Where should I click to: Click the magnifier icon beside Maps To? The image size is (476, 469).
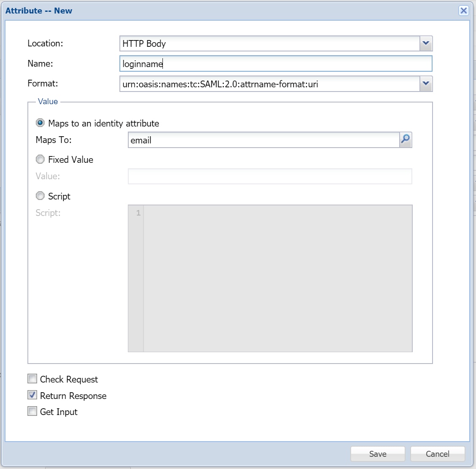click(405, 140)
